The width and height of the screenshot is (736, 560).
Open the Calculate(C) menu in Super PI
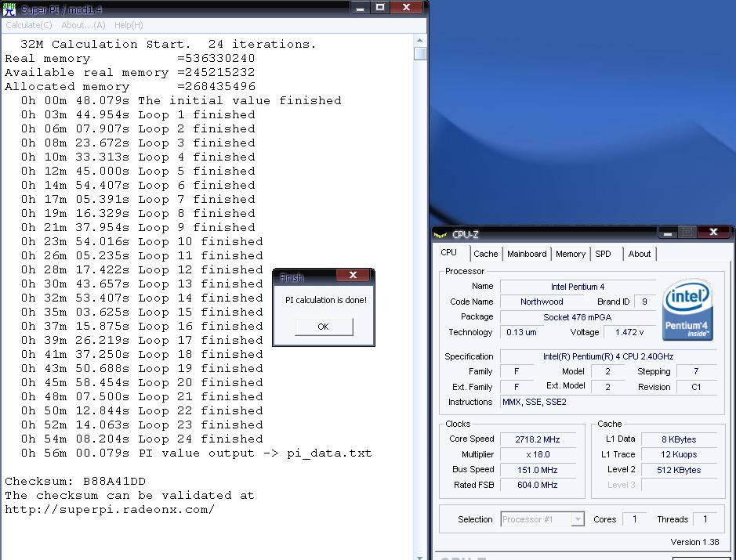(29, 25)
